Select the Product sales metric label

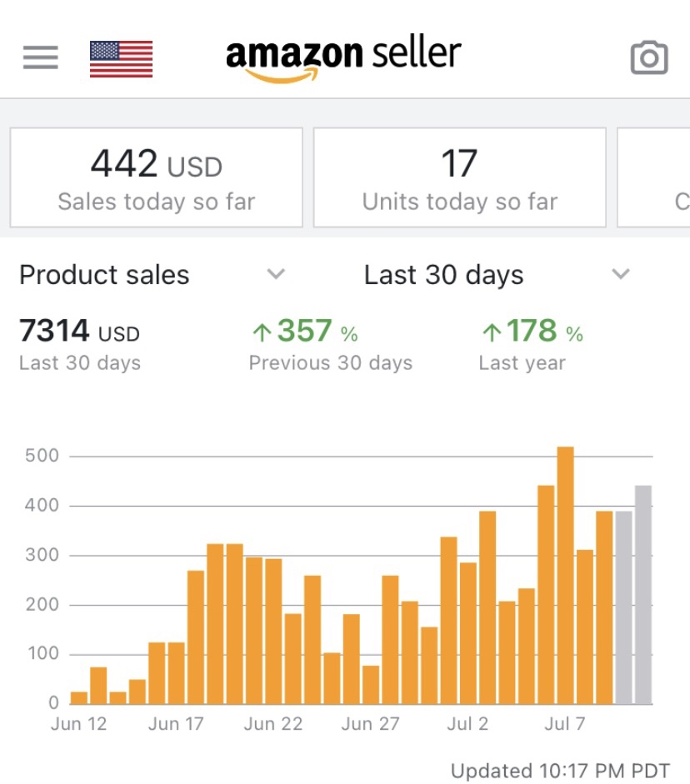click(x=104, y=274)
